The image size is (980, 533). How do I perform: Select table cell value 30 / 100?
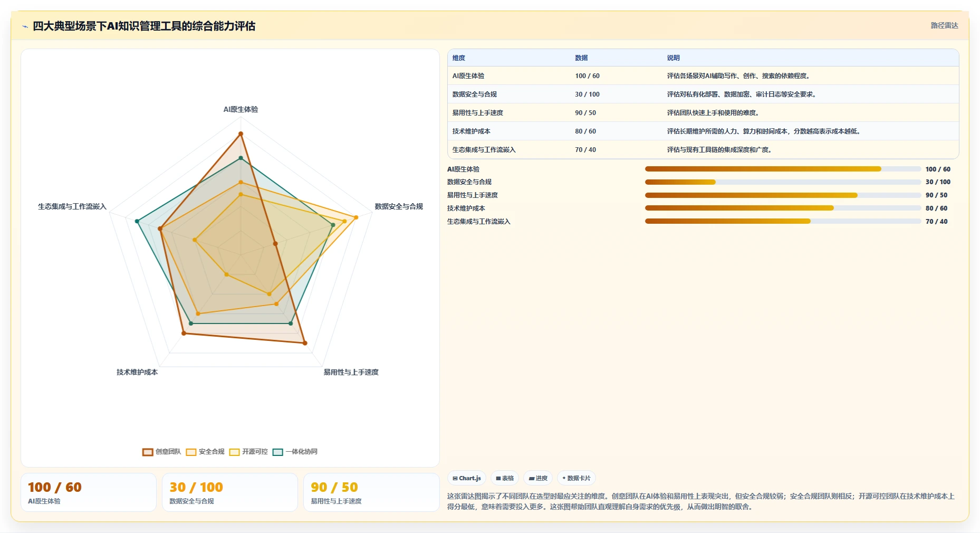click(587, 94)
